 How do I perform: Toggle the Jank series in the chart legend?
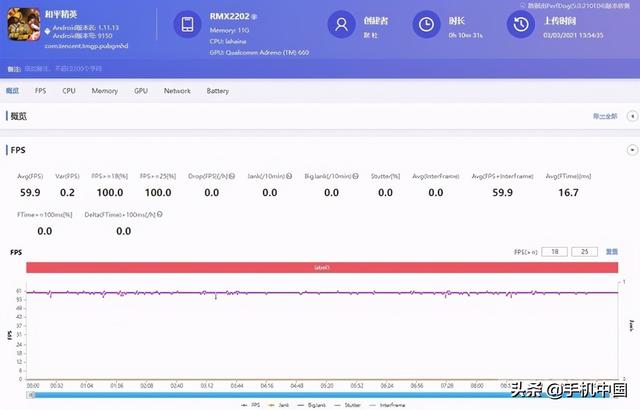tap(279, 405)
